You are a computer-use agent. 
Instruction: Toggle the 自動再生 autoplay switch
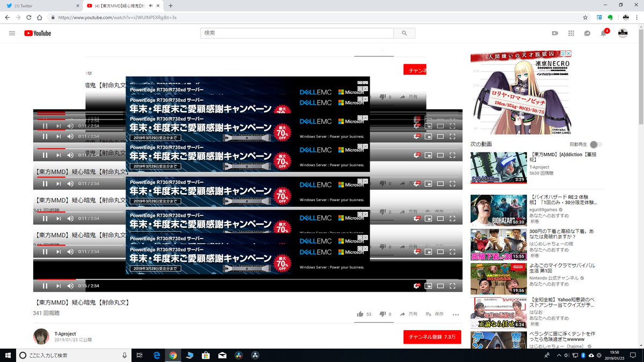(x=596, y=144)
